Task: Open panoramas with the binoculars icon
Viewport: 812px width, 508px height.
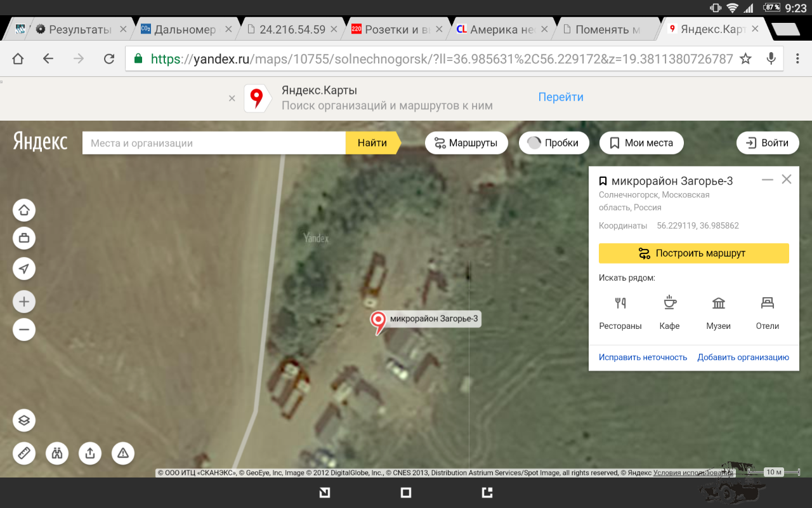Action: click(57, 453)
